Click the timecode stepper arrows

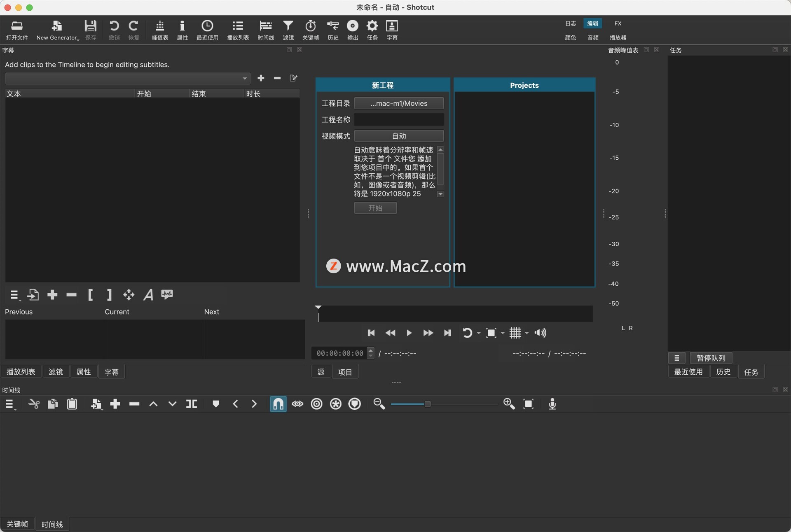coord(371,353)
